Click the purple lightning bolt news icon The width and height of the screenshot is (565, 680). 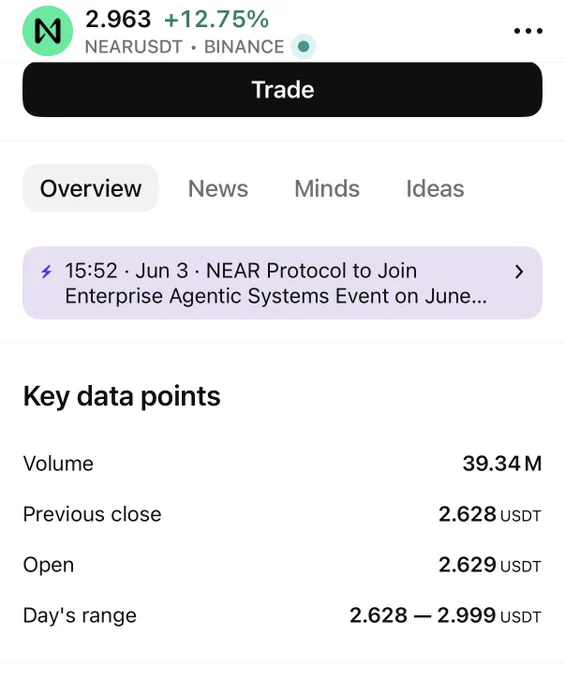(x=46, y=271)
